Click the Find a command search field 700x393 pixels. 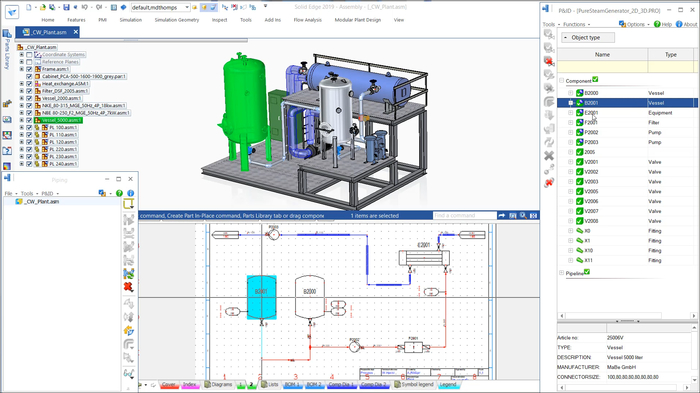[x=464, y=216]
